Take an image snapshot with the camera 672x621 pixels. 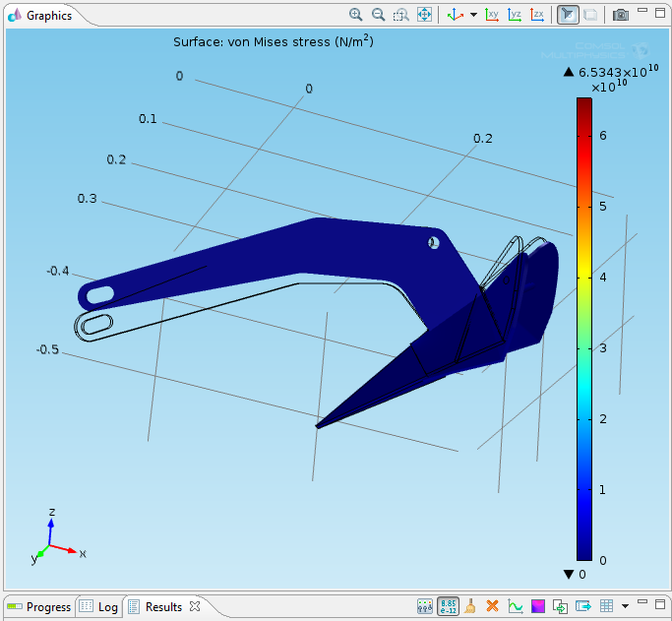pyautogui.click(x=621, y=15)
